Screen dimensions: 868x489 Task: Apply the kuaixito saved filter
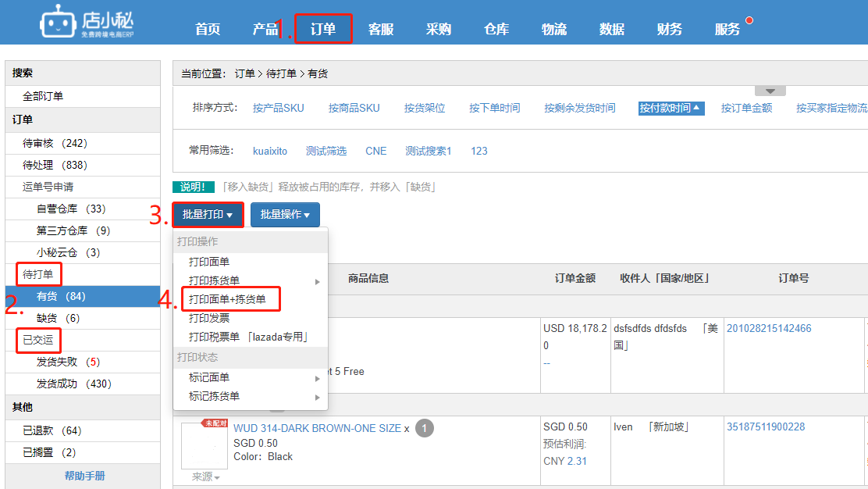pos(270,152)
